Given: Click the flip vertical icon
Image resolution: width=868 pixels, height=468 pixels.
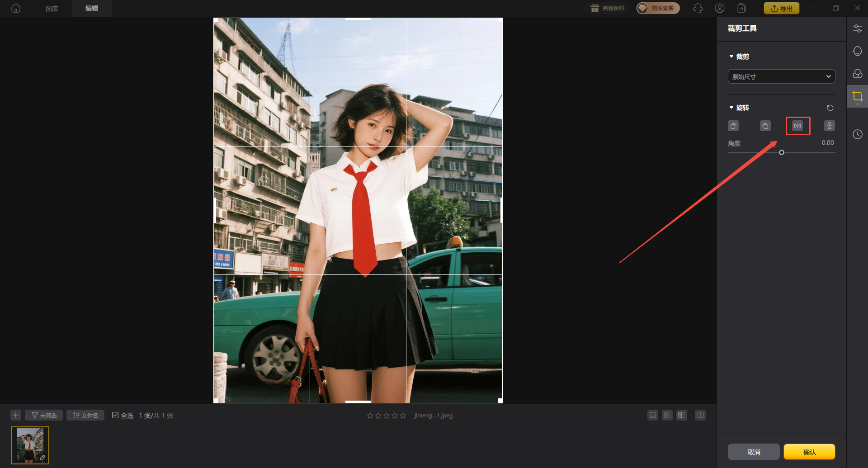Looking at the screenshot, I should [x=829, y=126].
